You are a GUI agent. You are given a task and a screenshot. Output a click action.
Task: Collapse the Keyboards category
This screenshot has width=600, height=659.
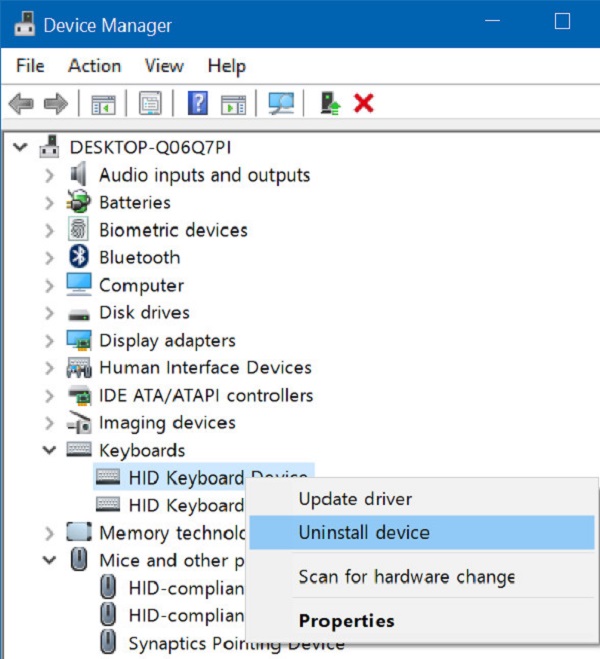click(49, 451)
